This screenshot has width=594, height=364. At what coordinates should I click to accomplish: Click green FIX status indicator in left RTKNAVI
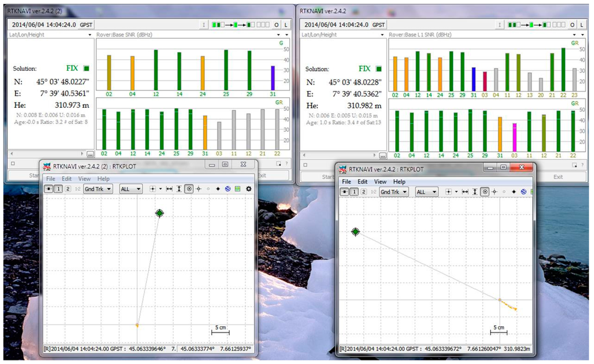[86, 68]
